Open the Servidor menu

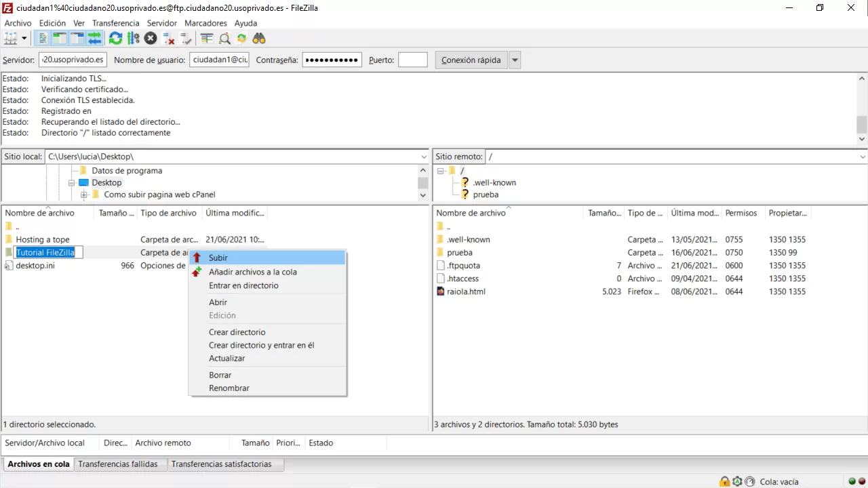[x=162, y=23]
